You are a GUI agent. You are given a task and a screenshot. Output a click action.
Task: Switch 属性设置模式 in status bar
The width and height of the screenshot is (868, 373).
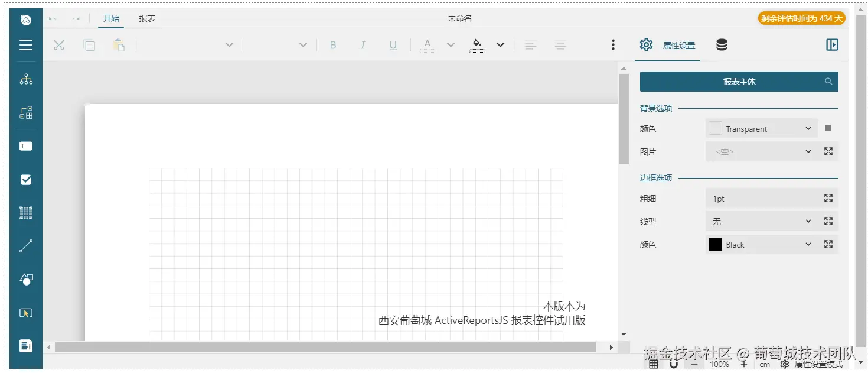812,364
